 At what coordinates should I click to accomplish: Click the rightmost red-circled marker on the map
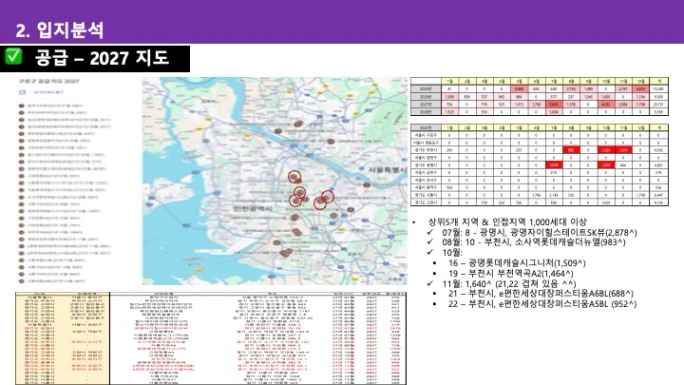point(328,197)
